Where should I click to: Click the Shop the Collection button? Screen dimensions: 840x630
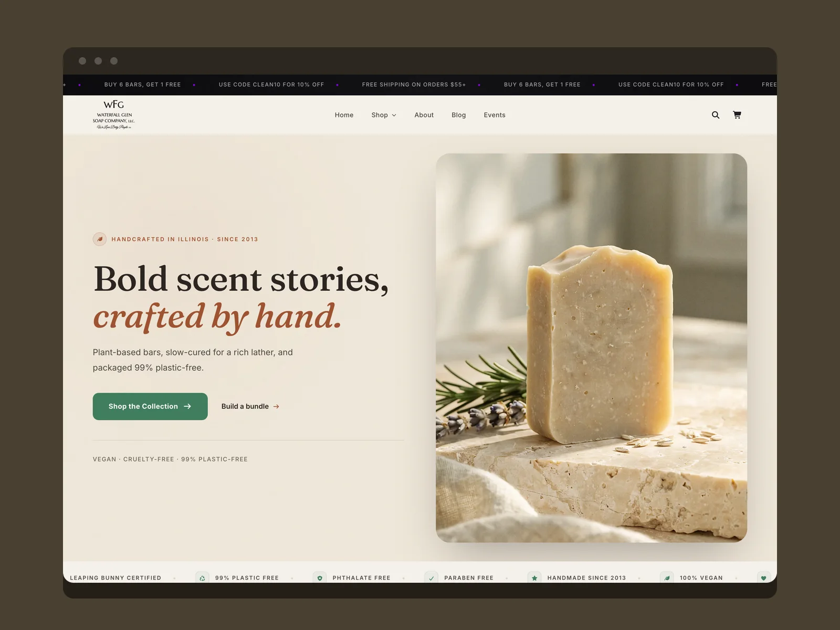tap(150, 406)
